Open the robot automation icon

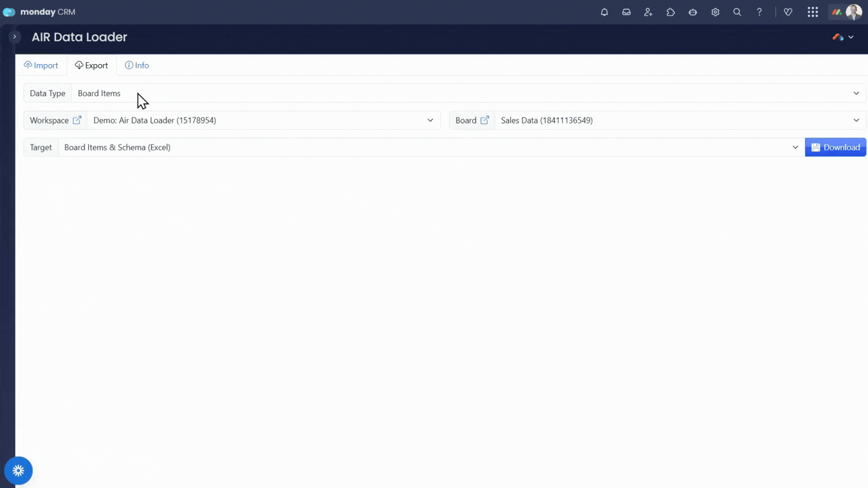tap(693, 12)
